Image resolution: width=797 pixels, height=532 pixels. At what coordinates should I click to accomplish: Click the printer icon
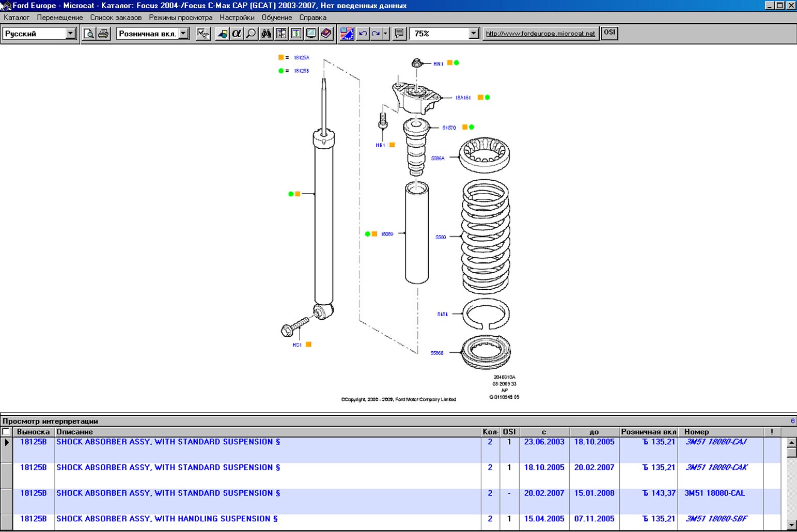point(104,34)
